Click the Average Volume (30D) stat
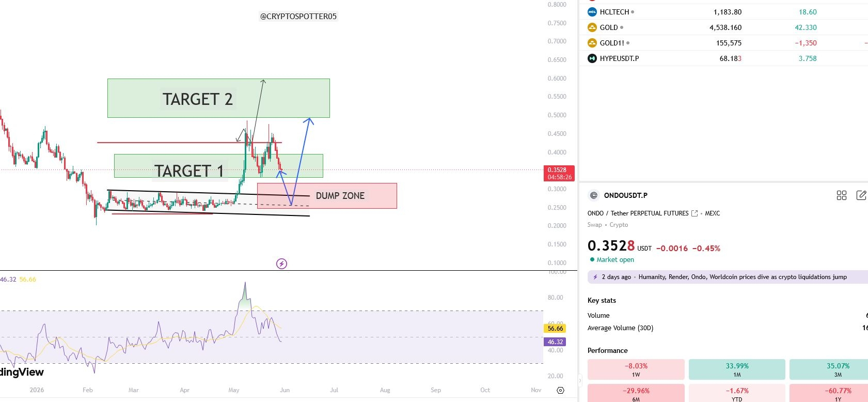The width and height of the screenshot is (868, 402). point(620,328)
